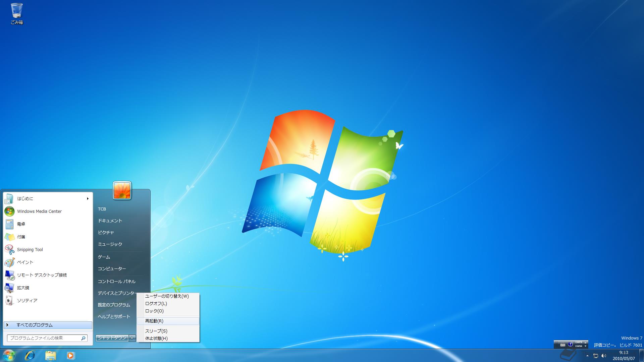This screenshot has width=644, height=362.
Task: Show hidden tray icons arrow
Action: [587, 356]
